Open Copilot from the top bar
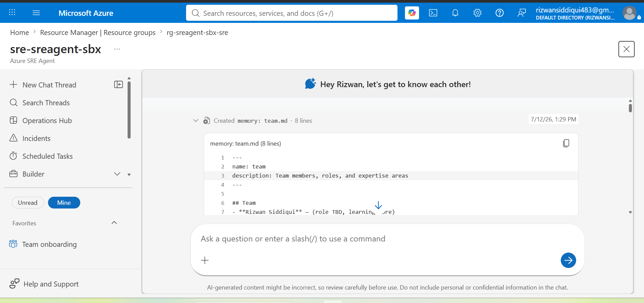Image resolution: width=644 pixels, height=303 pixels. point(412,13)
